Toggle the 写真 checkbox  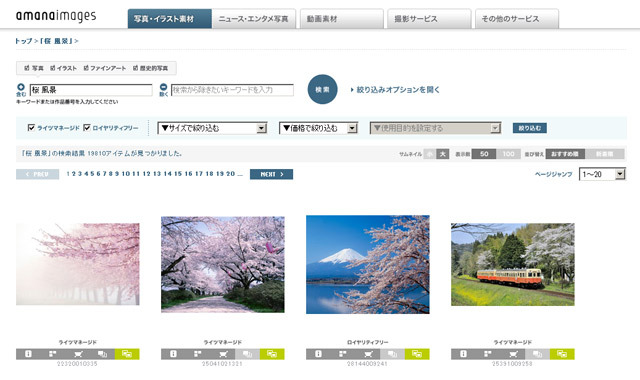pos(27,68)
